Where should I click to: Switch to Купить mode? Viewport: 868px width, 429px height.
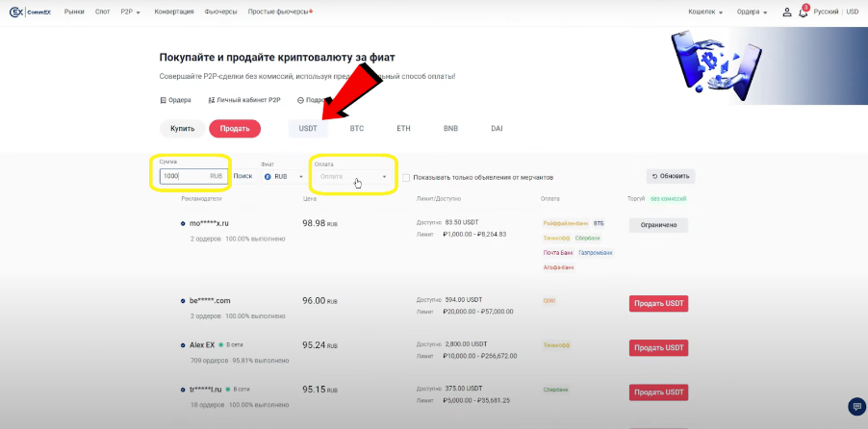[183, 128]
